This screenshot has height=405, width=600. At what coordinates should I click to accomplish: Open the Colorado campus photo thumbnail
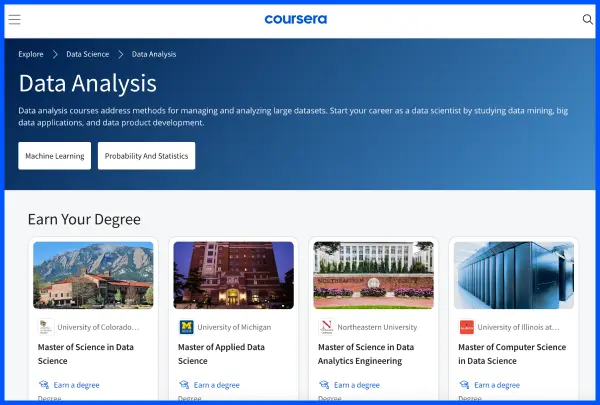93,275
